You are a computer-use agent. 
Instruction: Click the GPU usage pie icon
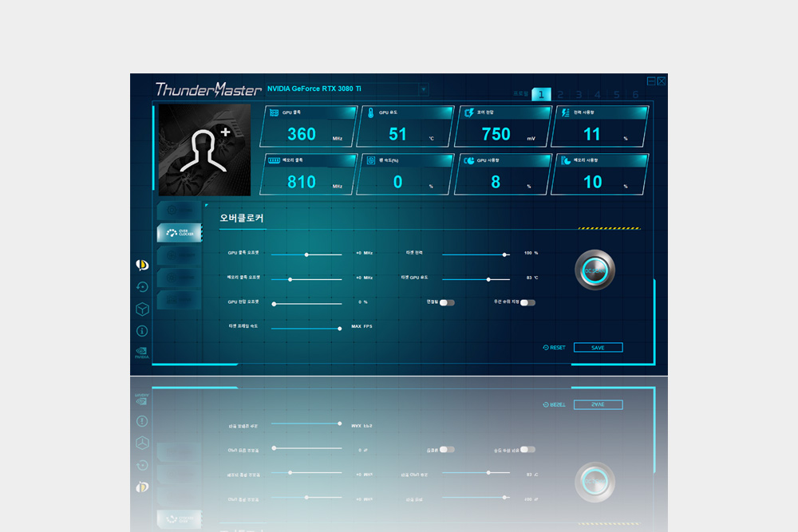click(x=468, y=161)
